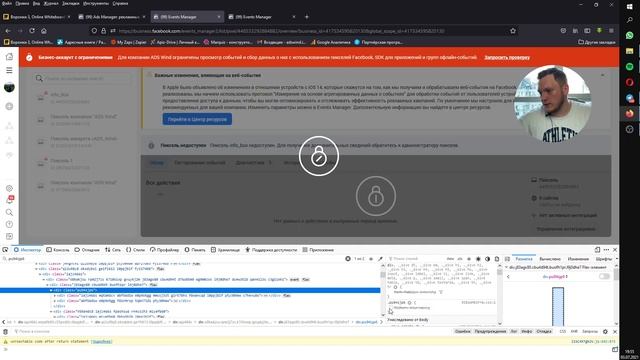Toggle print media simulation icon
This screenshot has height=360, width=640.
click(497, 259)
